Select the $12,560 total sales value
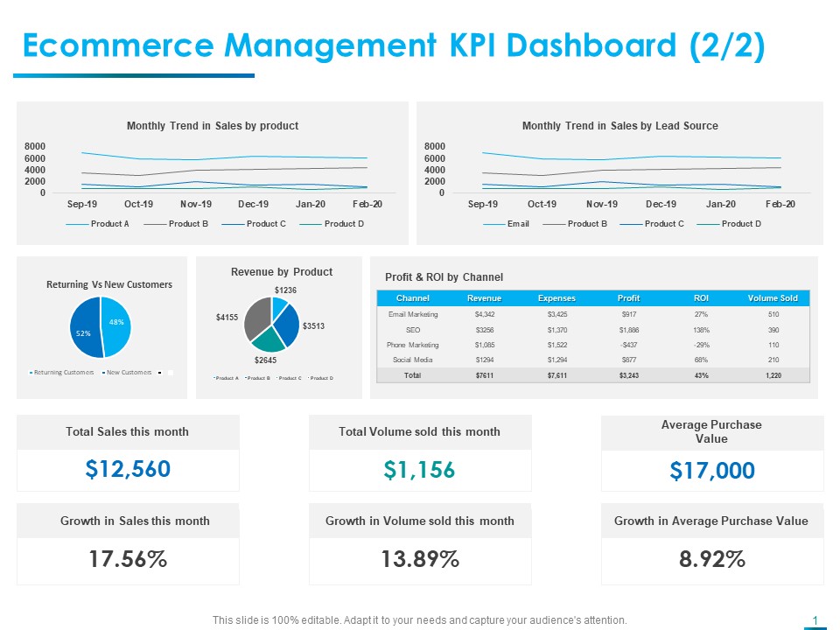The height and width of the screenshot is (630, 840). pyautogui.click(x=128, y=469)
